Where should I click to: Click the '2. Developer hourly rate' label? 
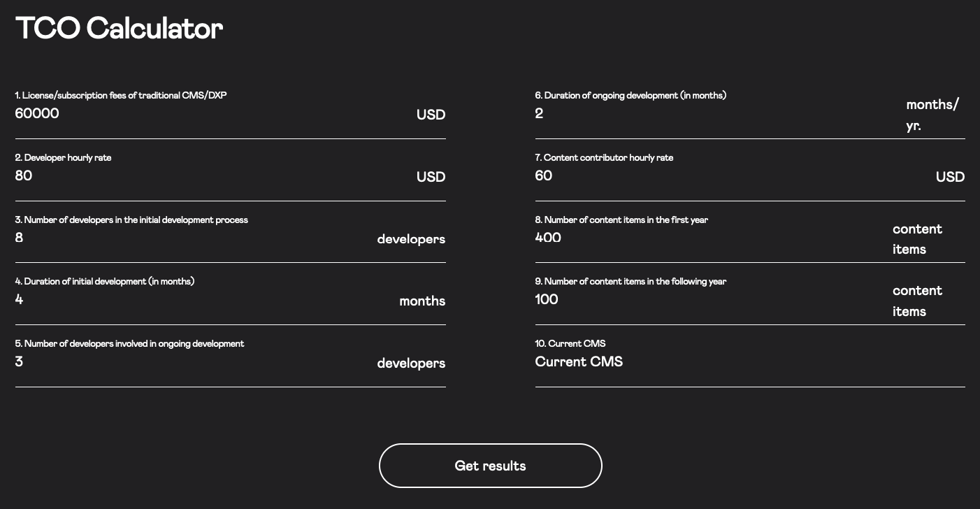coord(63,158)
